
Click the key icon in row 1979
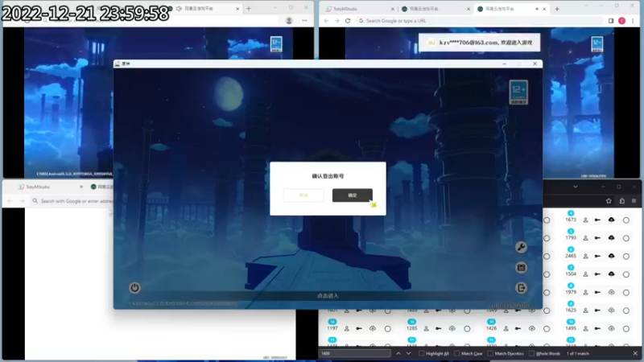coord(597,292)
